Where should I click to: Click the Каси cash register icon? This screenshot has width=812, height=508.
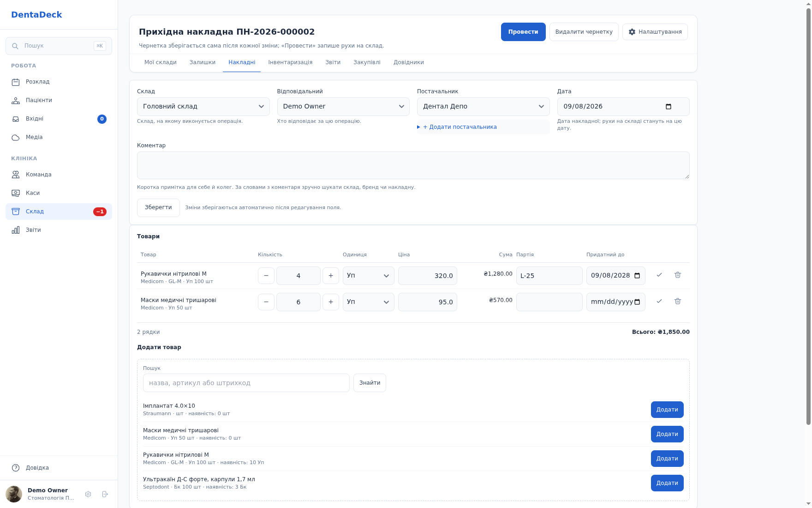coord(16,193)
